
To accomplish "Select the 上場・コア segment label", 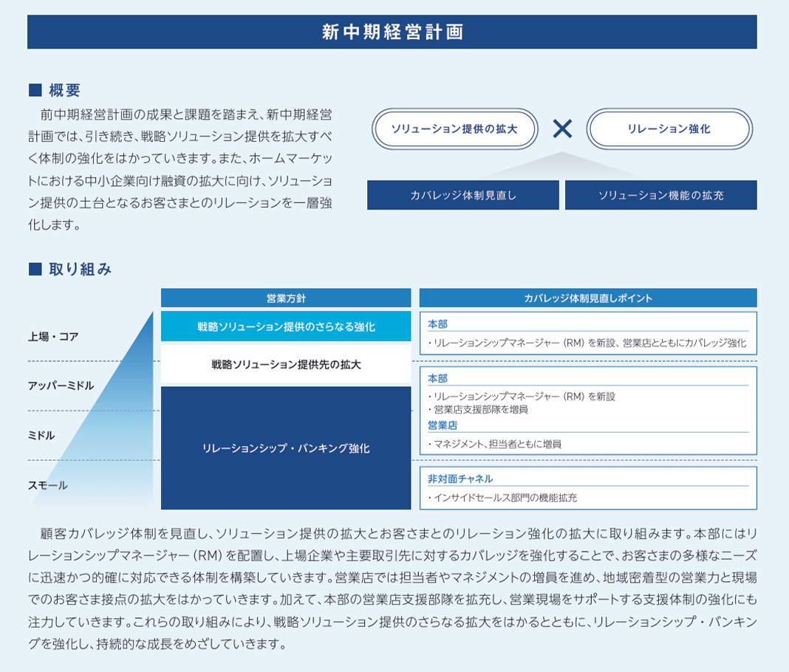I will click(53, 337).
